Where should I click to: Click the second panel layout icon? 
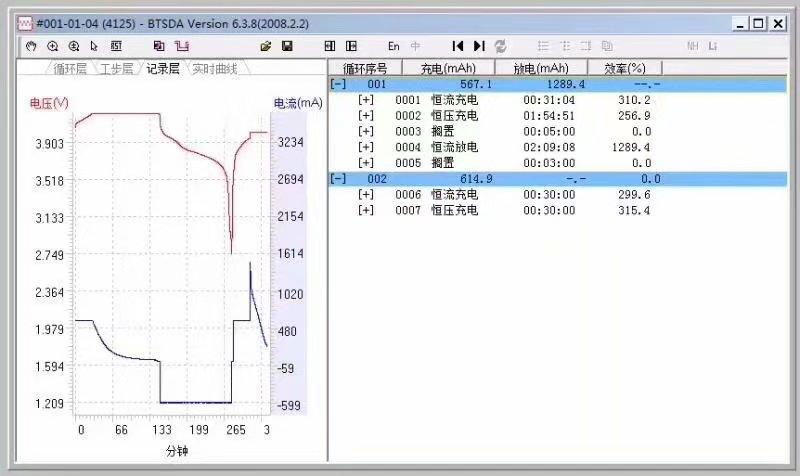[x=351, y=46]
